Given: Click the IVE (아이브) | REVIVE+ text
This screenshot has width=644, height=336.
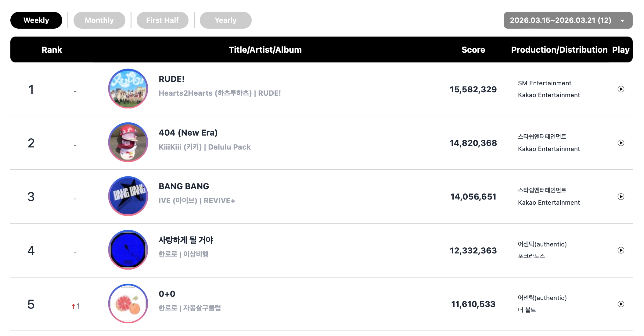Looking at the screenshot, I should [x=197, y=201].
